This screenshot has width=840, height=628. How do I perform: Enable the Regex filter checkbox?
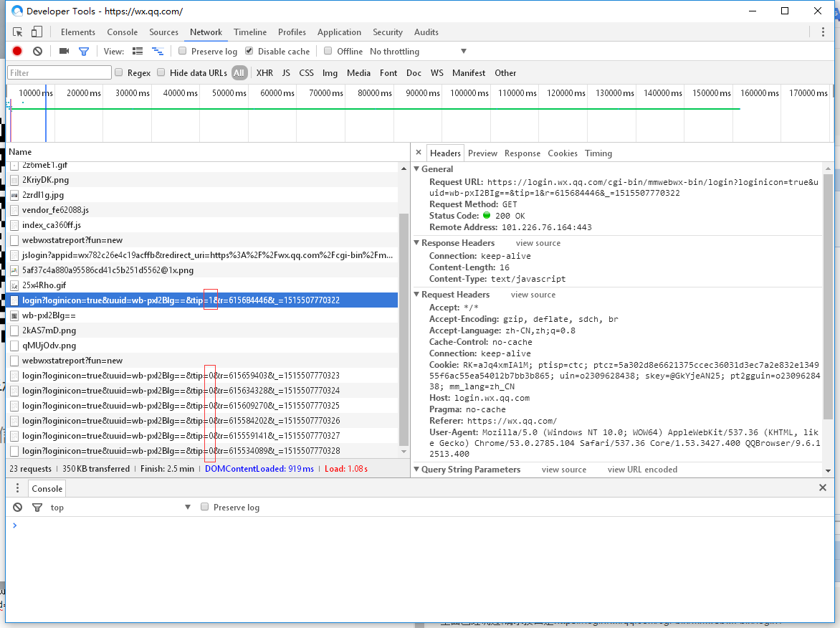point(119,72)
